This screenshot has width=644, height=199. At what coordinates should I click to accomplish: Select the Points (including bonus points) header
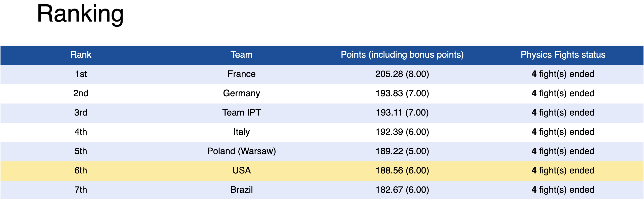tap(402, 55)
